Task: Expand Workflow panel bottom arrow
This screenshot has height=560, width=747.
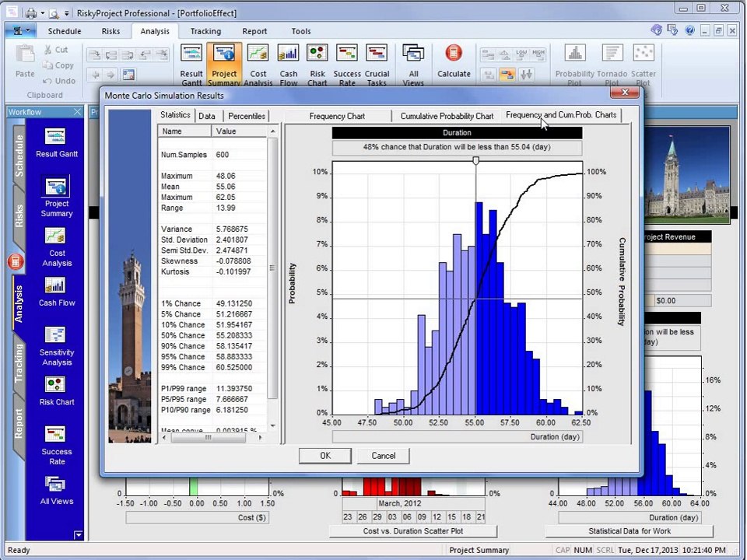Action: (x=79, y=535)
